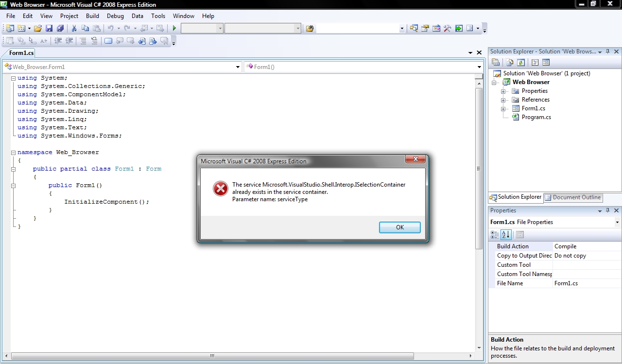The height and width of the screenshot is (364, 622).
Task: Click OK in the error dialog
Action: (x=400, y=227)
